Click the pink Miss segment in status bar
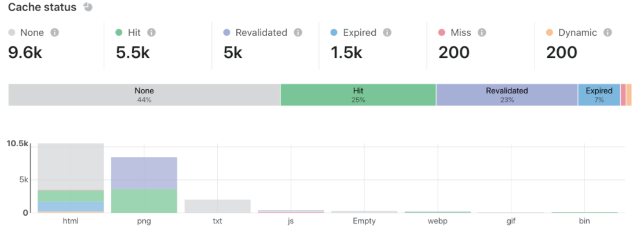This screenshot has width=644, height=239. [x=623, y=95]
